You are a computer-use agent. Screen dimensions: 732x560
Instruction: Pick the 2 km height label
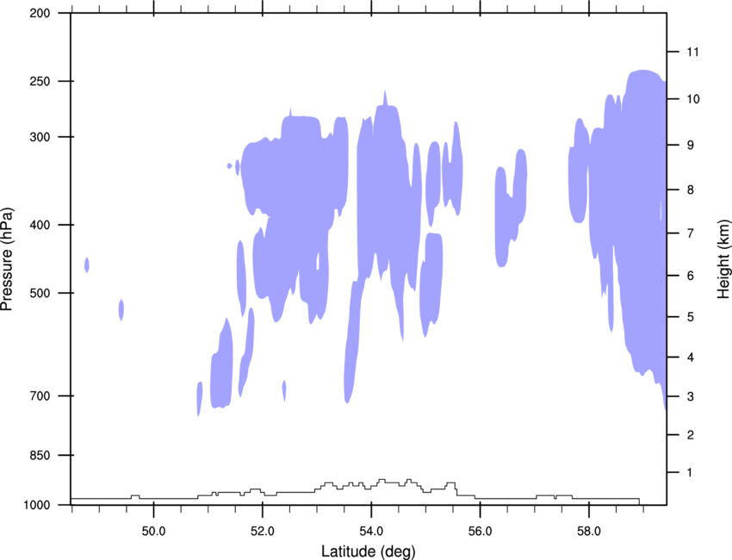point(690,435)
